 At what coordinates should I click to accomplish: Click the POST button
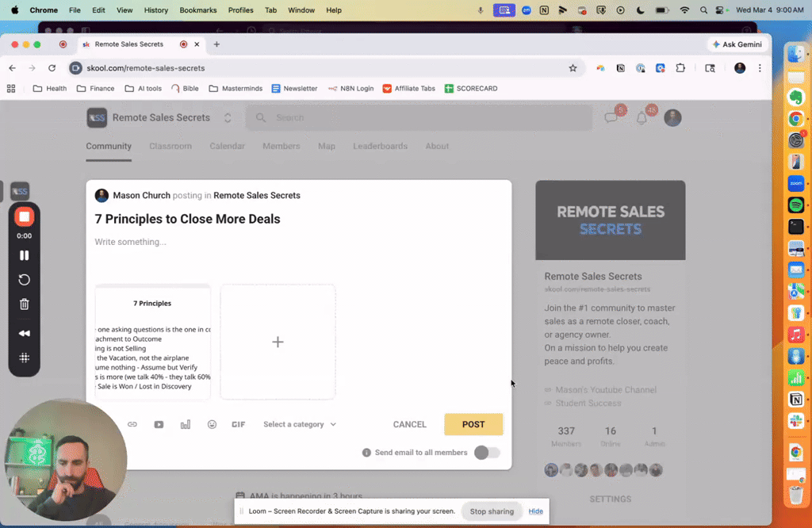coord(473,424)
